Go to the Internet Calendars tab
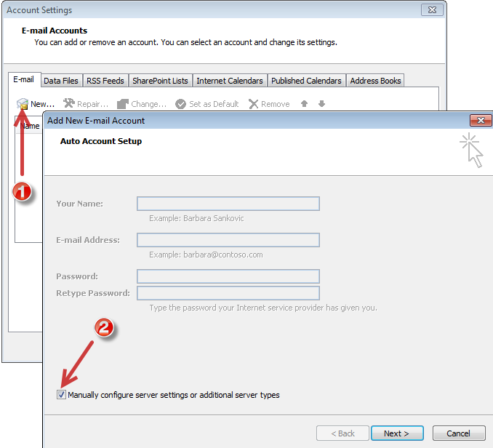 (230, 81)
